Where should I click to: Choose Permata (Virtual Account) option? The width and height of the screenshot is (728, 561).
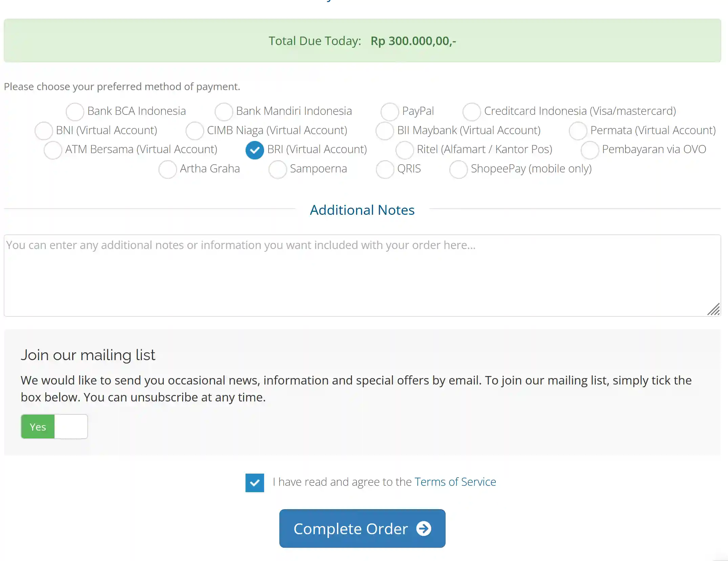tap(578, 131)
